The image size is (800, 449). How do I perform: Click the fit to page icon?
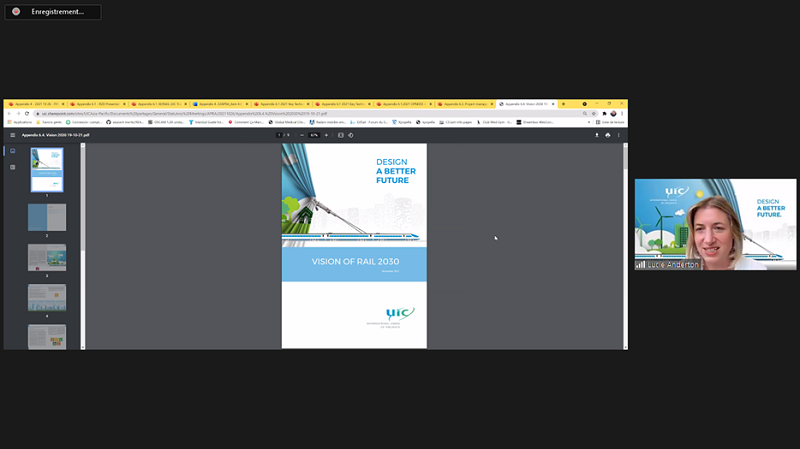pos(341,135)
